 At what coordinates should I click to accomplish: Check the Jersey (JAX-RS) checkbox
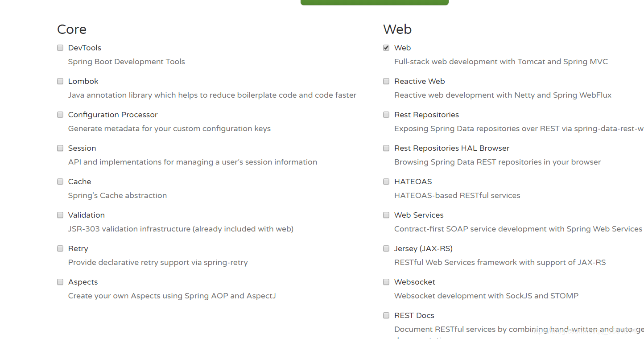click(x=386, y=248)
